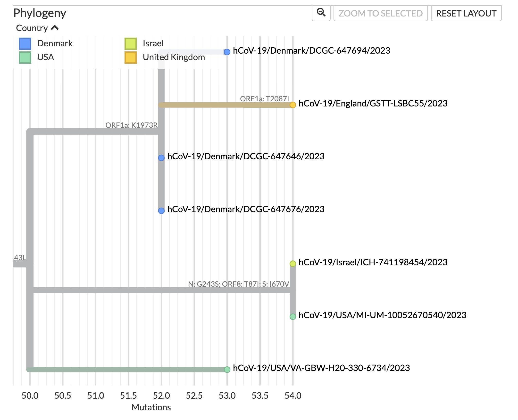Click the ORF1a: K1973R branch
Viewport: 518px width, 420px height.
(x=95, y=132)
